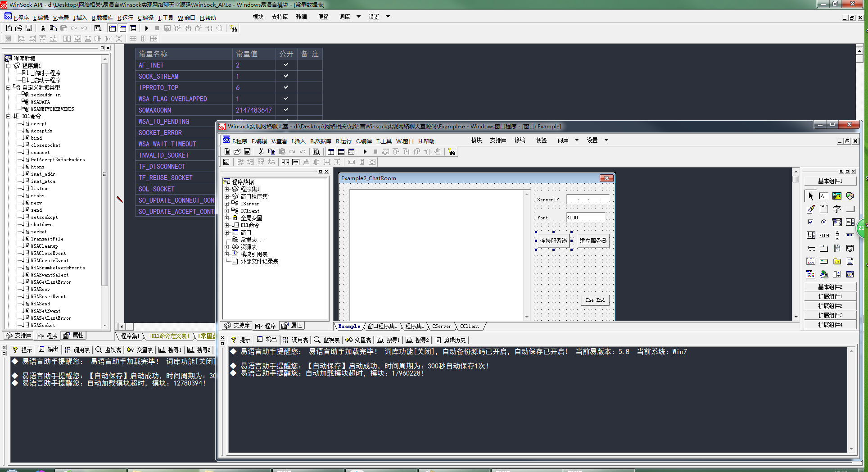Open the 扩展组件3 palette group
This screenshot has width=868, height=472.
pos(830,315)
